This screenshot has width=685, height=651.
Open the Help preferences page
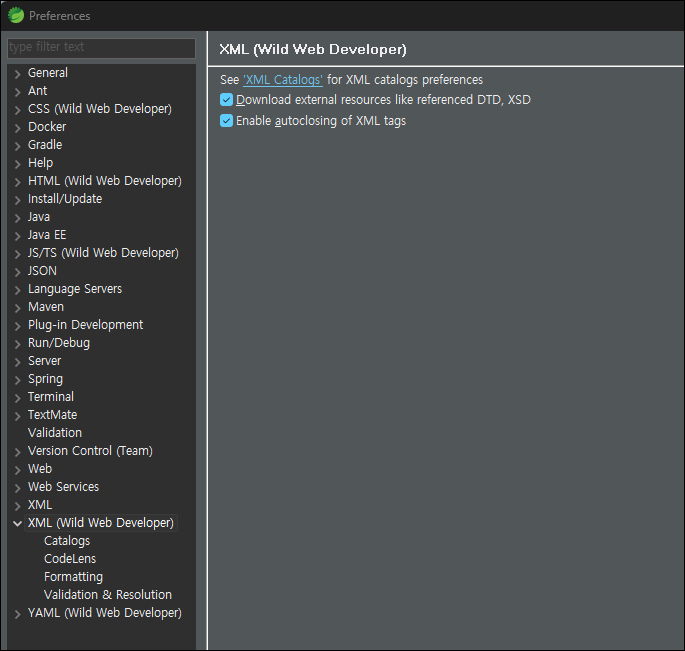coord(40,163)
